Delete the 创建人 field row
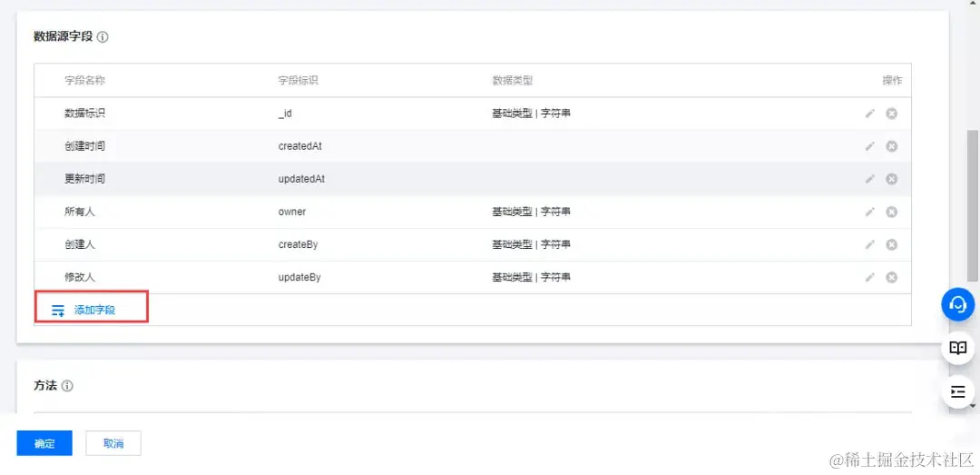Image resolution: width=980 pixels, height=475 pixels. tap(892, 244)
